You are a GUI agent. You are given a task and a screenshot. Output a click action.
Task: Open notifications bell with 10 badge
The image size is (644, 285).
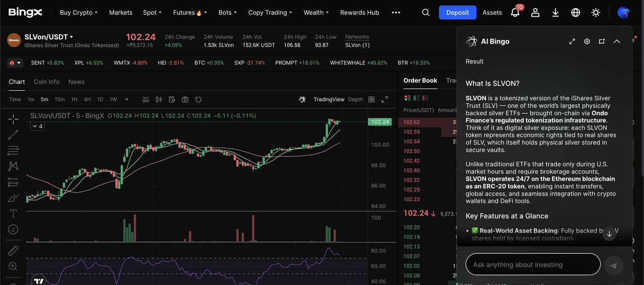point(515,13)
